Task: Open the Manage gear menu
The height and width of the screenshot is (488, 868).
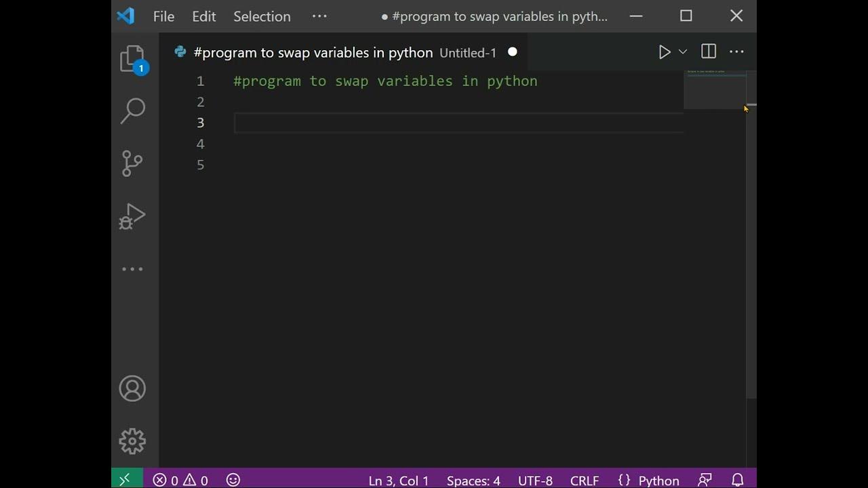Action: [132, 441]
